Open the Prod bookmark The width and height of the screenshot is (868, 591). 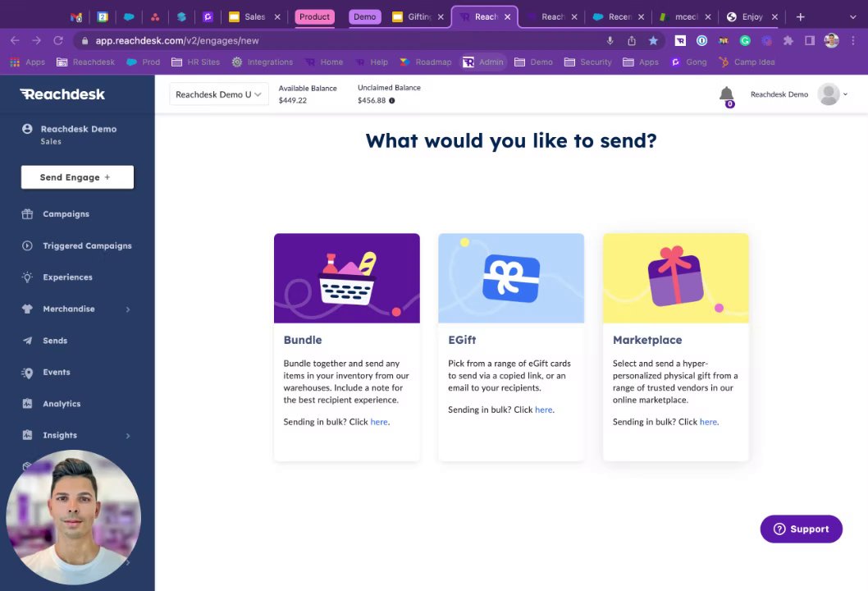point(144,62)
